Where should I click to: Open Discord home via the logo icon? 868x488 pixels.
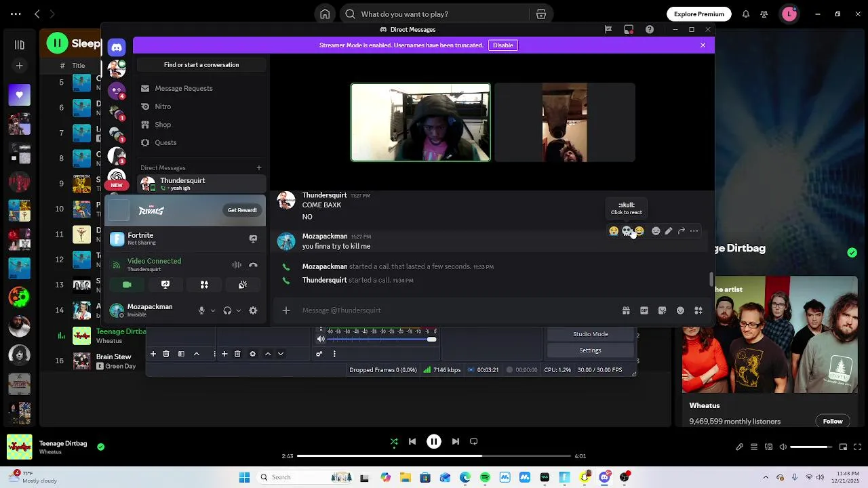pyautogui.click(x=117, y=47)
